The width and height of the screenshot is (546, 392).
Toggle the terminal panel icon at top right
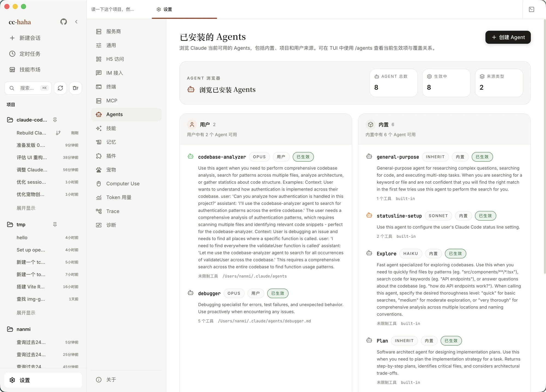pyautogui.click(x=531, y=9)
